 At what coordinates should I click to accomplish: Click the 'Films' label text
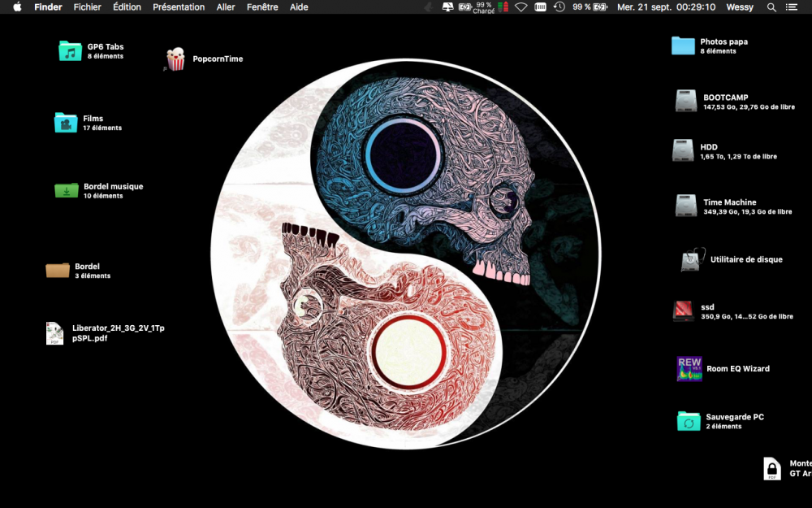[x=93, y=118]
